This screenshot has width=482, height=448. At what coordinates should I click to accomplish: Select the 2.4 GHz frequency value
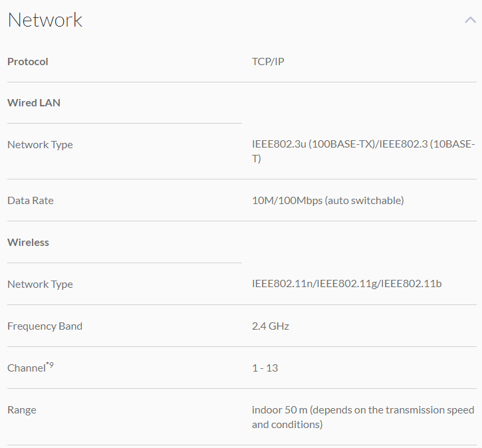271,326
